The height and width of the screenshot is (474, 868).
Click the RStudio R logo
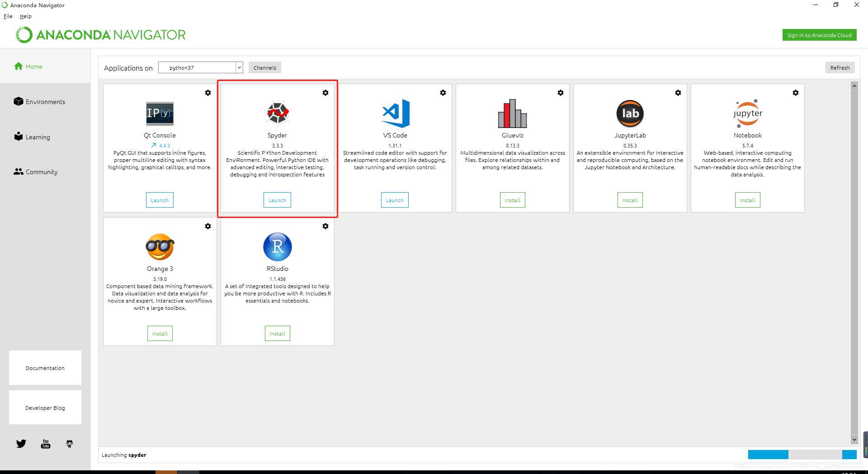click(278, 246)
